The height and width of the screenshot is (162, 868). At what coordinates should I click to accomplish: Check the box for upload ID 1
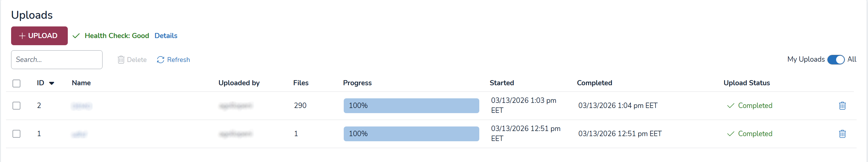pyautogui.click(x=17, y=134)
